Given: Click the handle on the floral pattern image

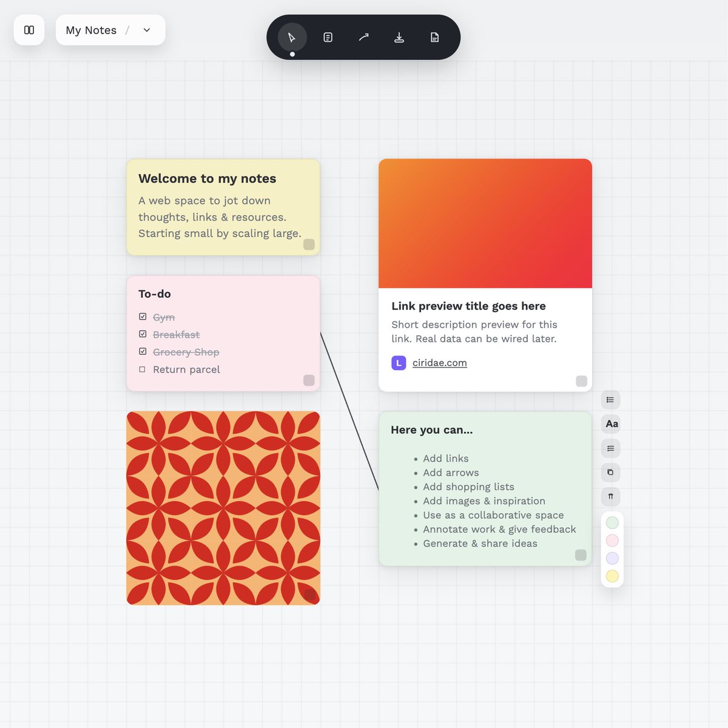Looking at the screenshot, I should [309, 594].
